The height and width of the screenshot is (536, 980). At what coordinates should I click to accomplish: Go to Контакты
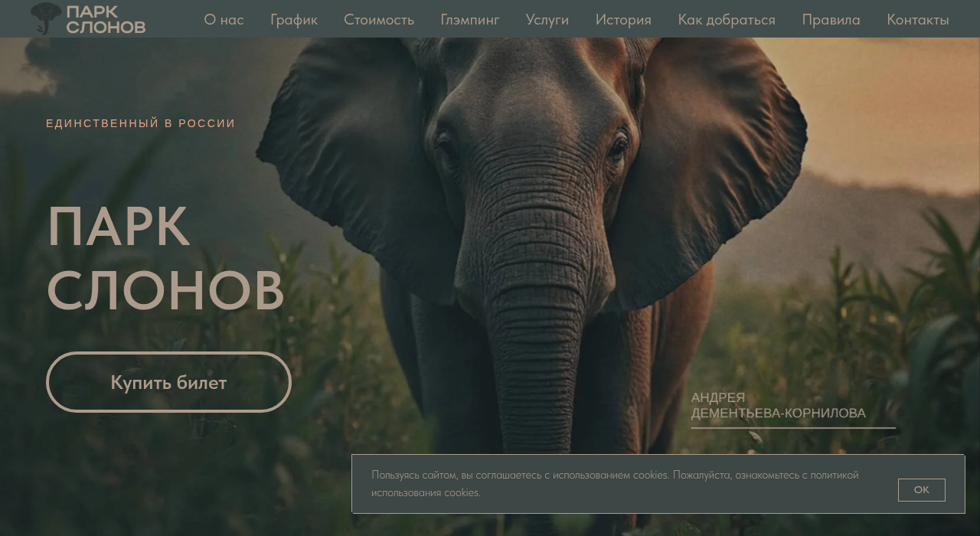(918, 20)
